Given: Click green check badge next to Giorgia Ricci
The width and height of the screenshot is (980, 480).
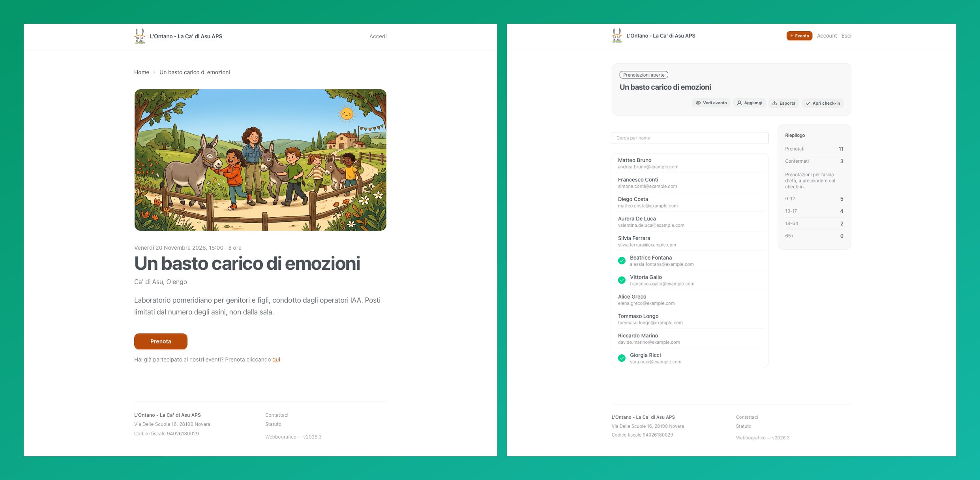Looking at the screenshot, I should pyautogui.click(x=622, y=358).
